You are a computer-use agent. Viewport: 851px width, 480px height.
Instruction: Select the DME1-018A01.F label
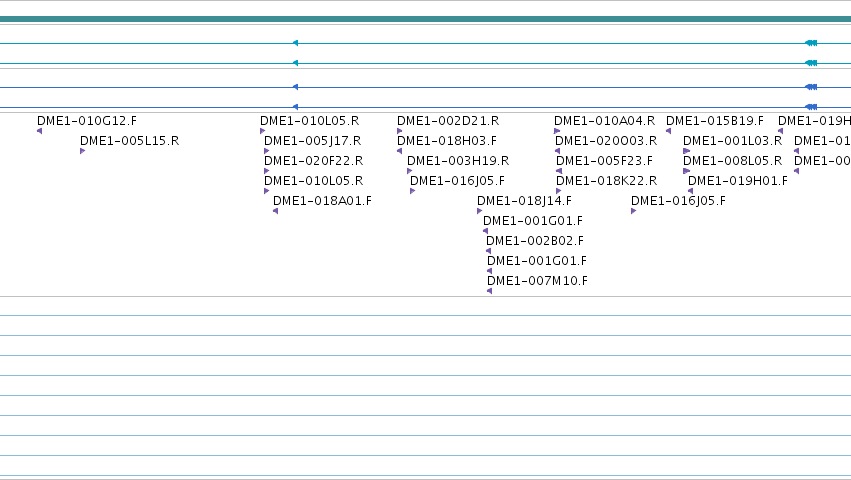(x=322, y=201)
